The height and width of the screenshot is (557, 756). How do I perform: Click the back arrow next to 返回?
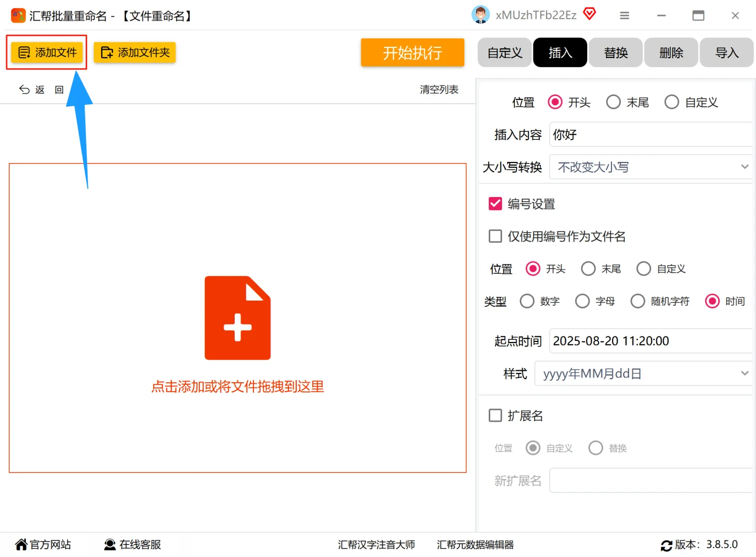click(x=24, y=89)
